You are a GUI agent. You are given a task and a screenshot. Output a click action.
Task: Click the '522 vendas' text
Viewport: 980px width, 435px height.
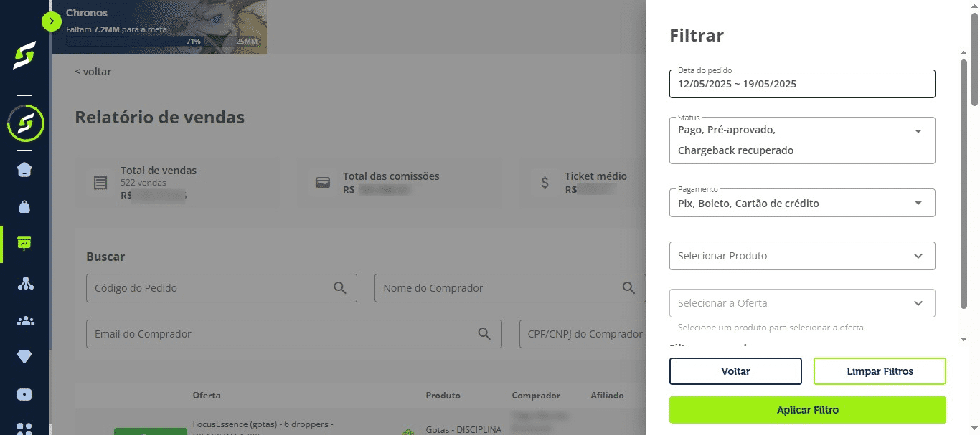tap(143, 183)
